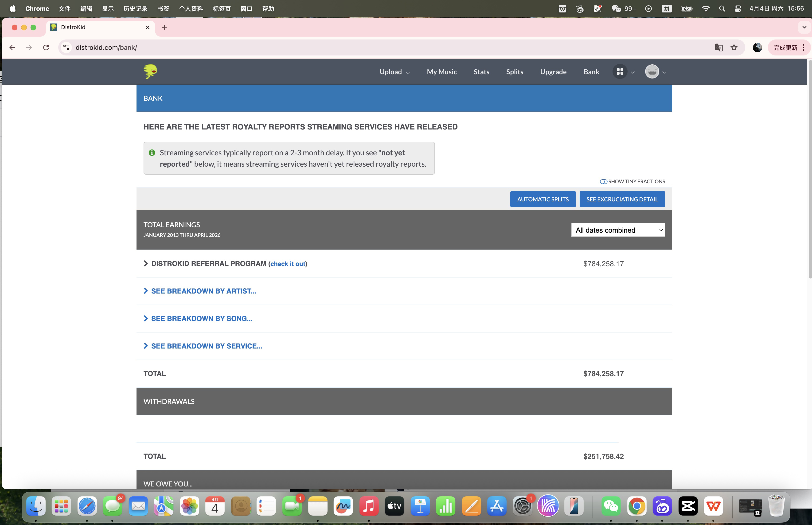Go to the Stats page
Screen dimensions: 812x525
coord(481,72)
